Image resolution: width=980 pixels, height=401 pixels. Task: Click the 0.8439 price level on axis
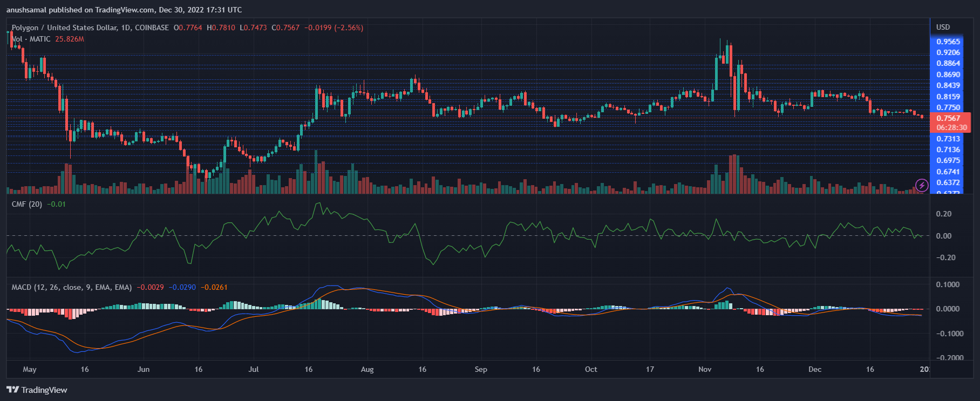tap(948, 85)
